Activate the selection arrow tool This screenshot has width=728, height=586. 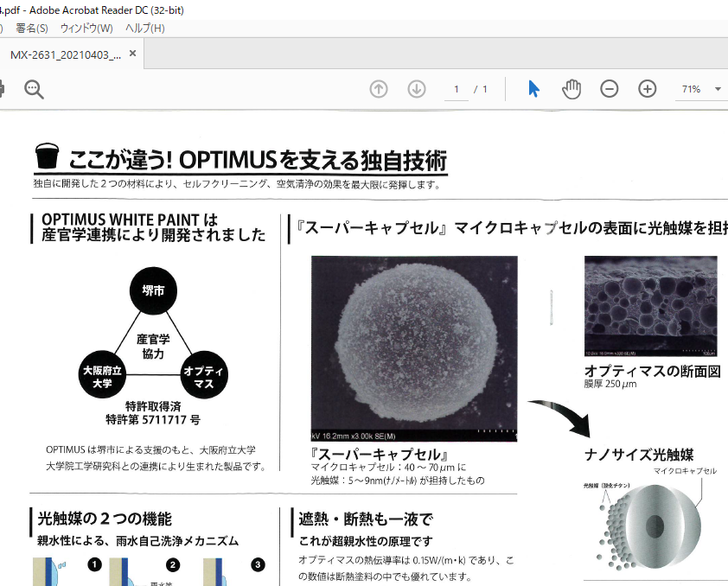coord(534,89)
